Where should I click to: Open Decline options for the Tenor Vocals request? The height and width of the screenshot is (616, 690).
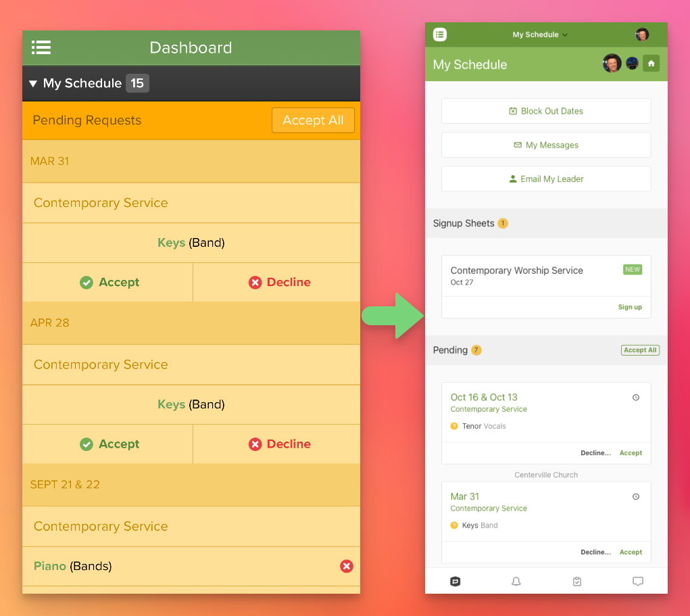595,453
